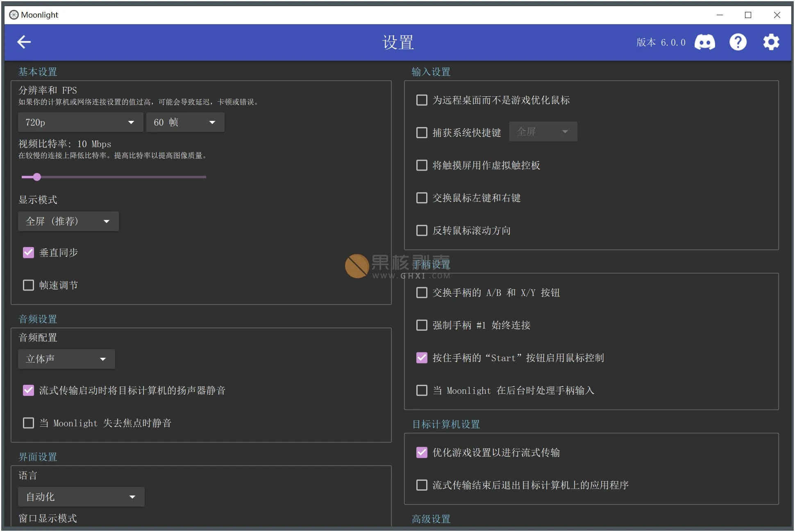The height and width of the screenshot is (532, 795).
Task: Click the 版本 6.0.0 version label
Action: coord(661,42)
